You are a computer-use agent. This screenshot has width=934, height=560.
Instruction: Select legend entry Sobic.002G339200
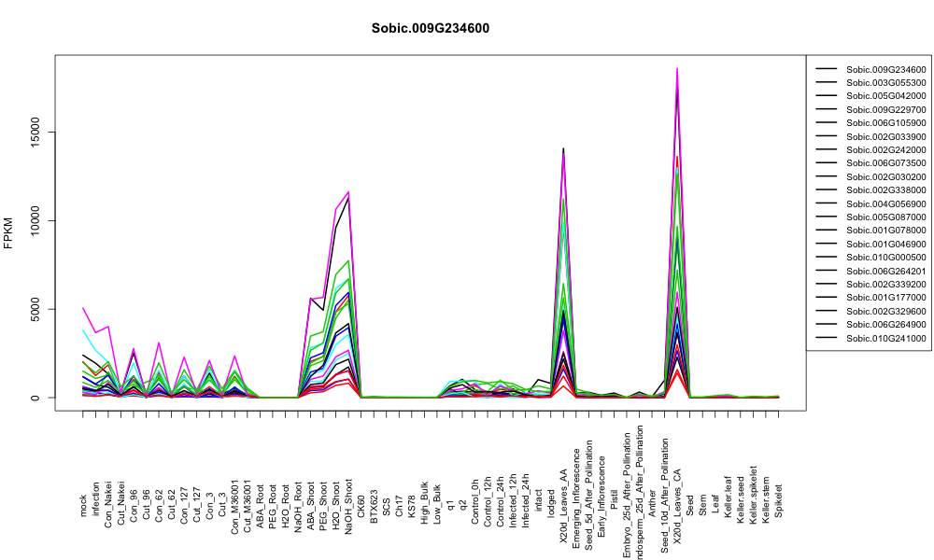pyautogui.click(x=885, y=284)
